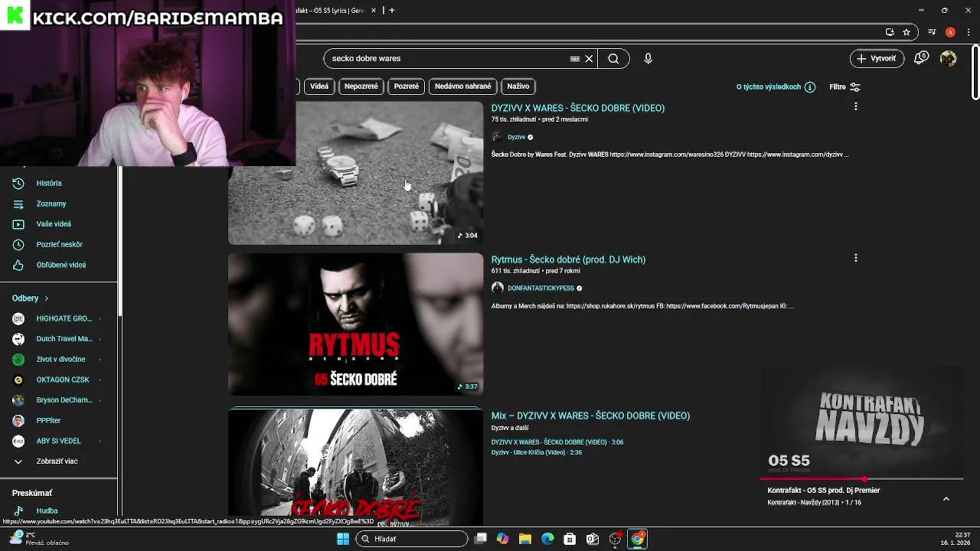Expand the Odbery section chevron

tap(46, 298)
